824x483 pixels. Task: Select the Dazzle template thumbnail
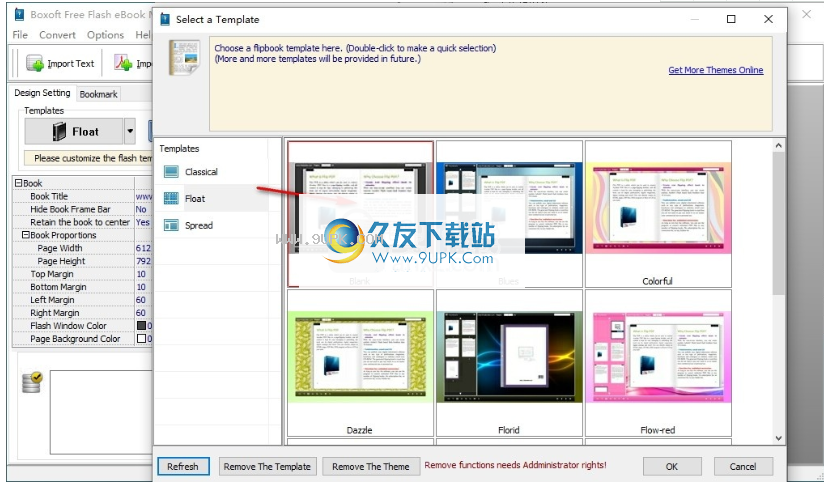(360, 363)
